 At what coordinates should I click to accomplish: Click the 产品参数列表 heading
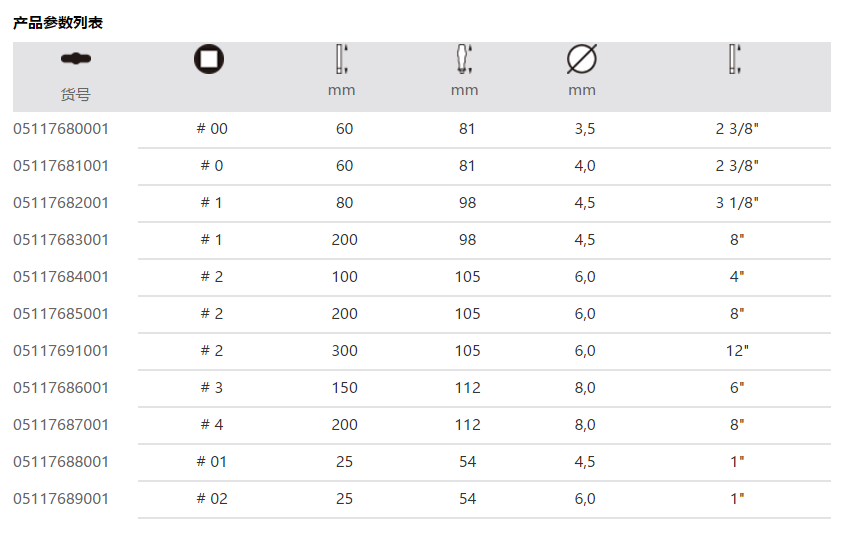(x=58, y=22)
